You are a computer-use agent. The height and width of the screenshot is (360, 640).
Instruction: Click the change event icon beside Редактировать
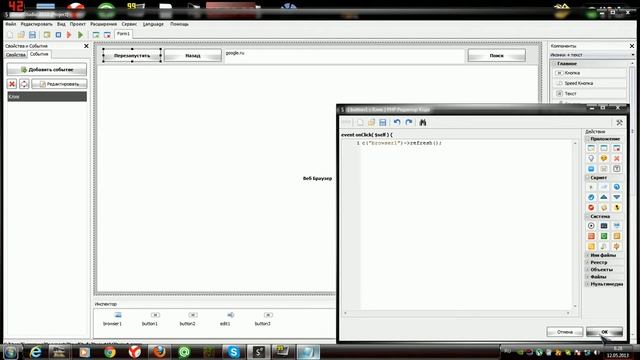[x=24, y=84]
